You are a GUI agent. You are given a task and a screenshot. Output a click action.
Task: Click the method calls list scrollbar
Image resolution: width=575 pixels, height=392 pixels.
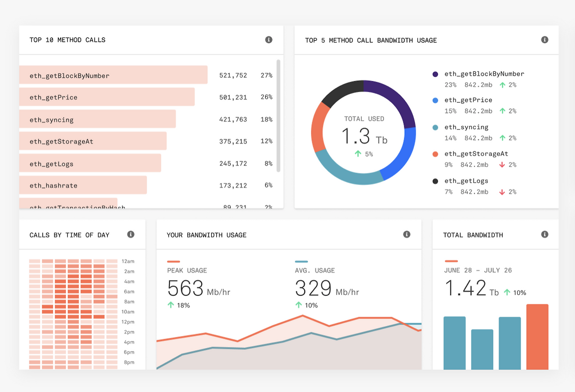(279, 115)
